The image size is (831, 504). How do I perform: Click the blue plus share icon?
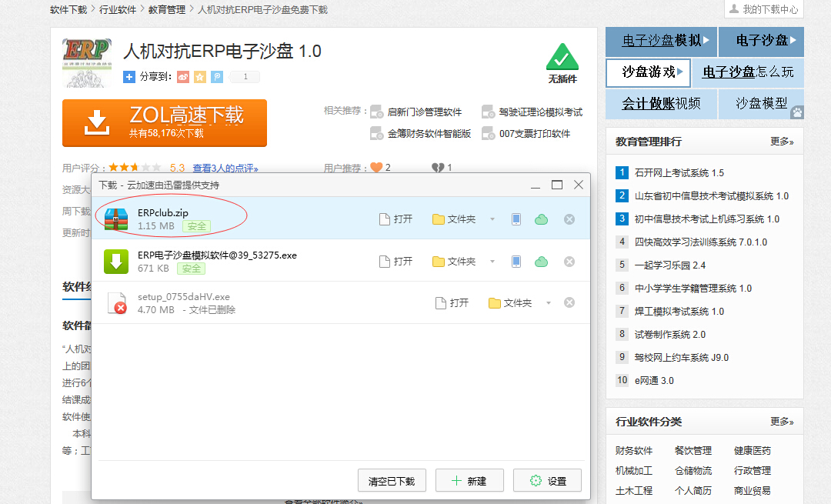[129, 77]
